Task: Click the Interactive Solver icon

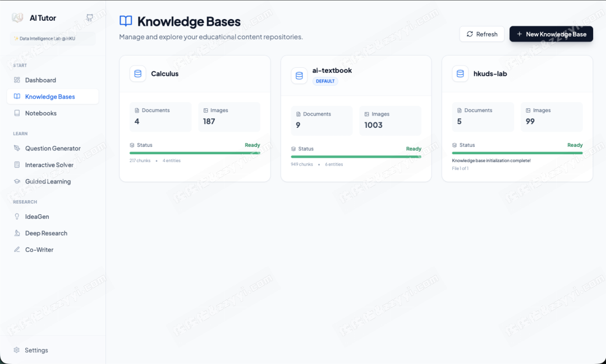Action: [17, 165]
